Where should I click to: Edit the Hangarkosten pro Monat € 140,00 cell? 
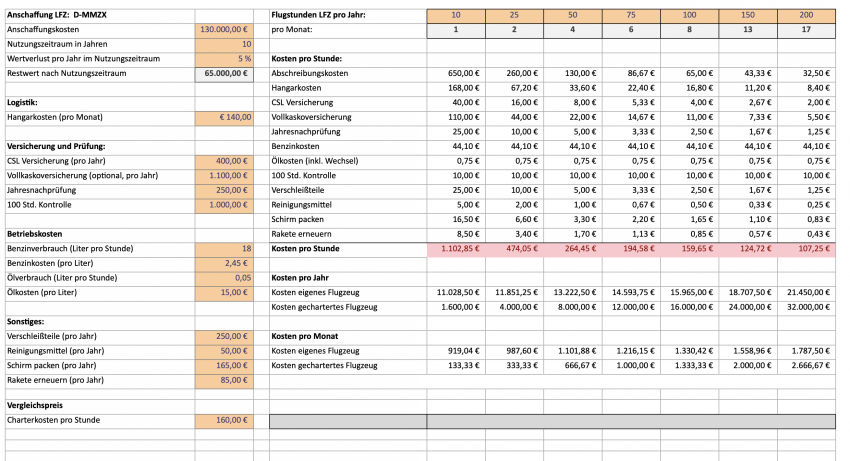coord(224,117)
